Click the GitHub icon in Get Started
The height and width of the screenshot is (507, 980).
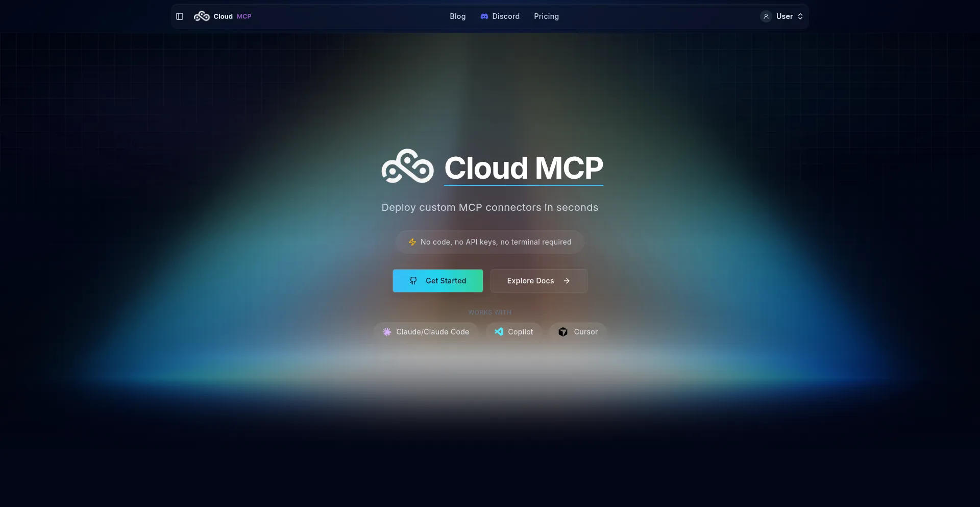tap(413, 281)
